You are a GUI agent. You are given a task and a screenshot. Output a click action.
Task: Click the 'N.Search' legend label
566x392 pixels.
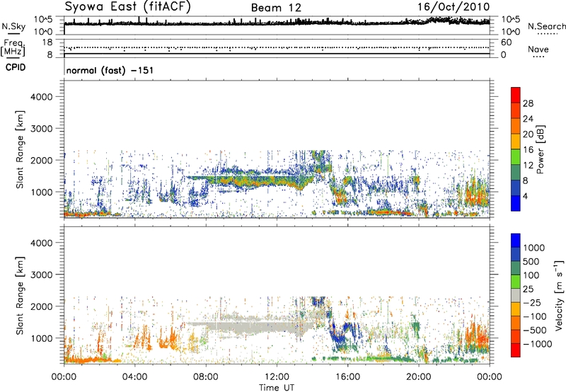tap(546, 26)
